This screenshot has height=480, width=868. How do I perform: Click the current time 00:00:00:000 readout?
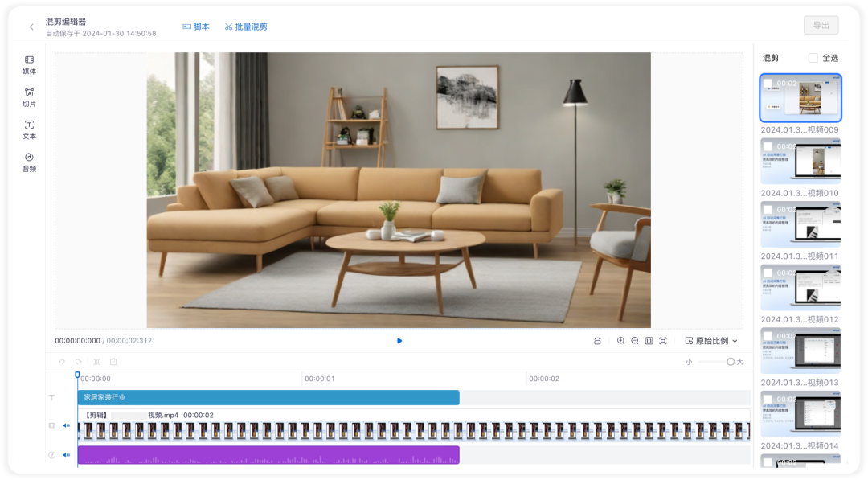pos(77,341)
